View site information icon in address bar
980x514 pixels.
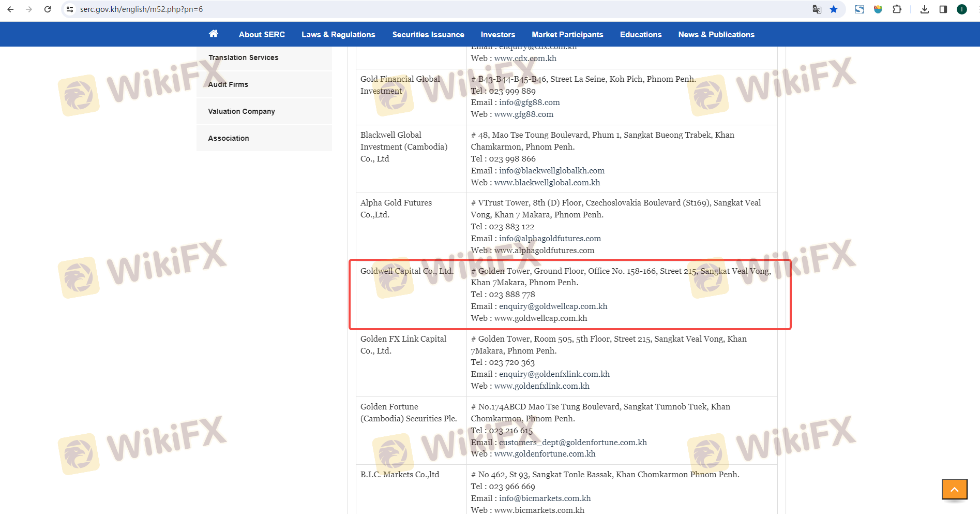pyautogui.click(x=70, y=9)
